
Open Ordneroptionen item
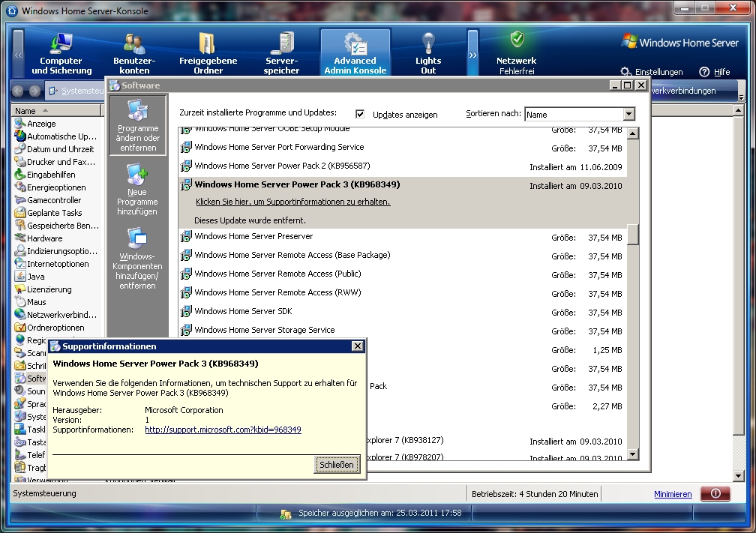49,328
